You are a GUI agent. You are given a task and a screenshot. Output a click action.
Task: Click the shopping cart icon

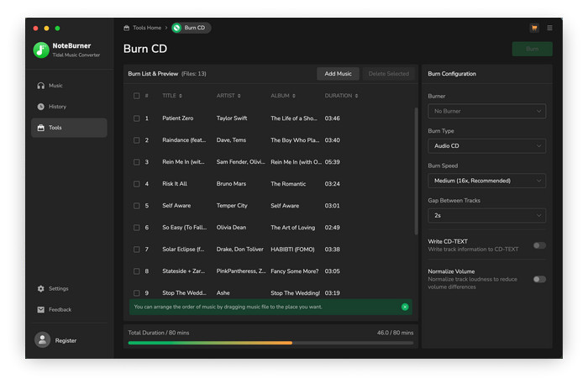(534, 28)
